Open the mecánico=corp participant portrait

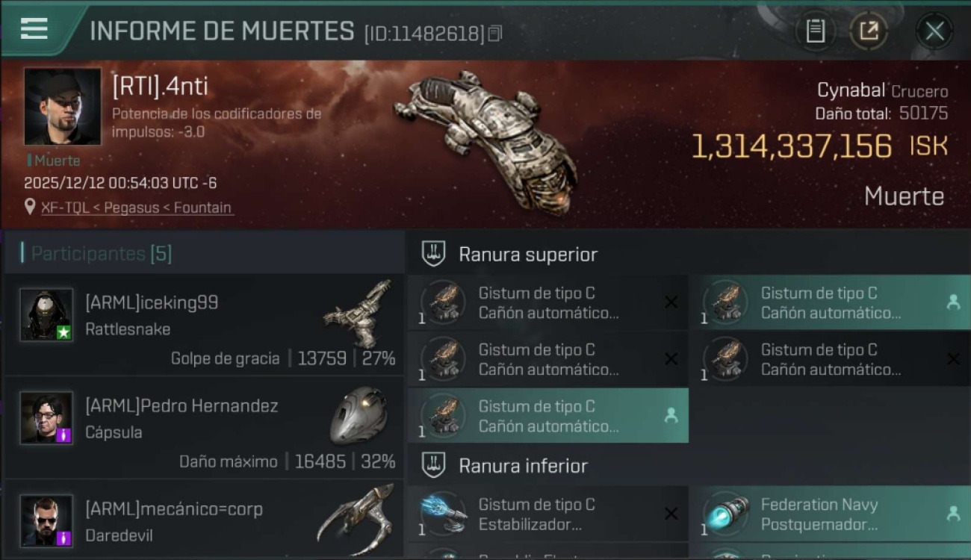(46, 520)
